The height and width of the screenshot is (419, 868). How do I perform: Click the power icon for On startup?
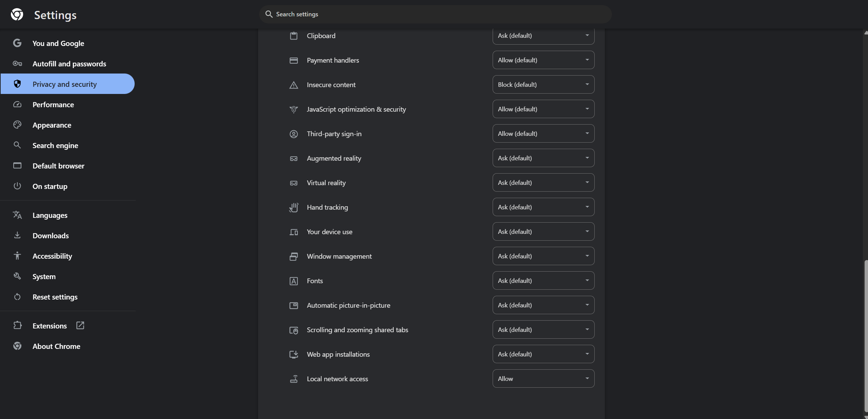[17, 186]
